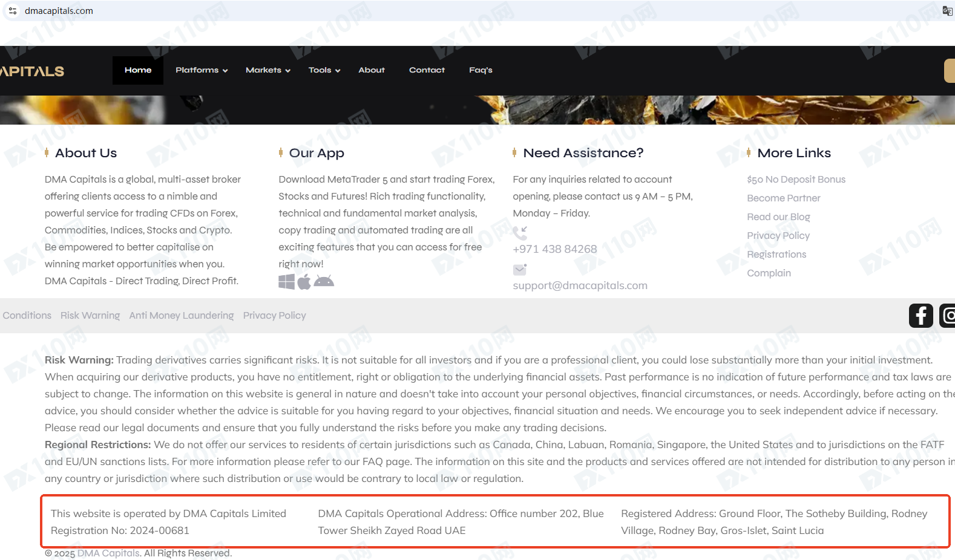955x560 pixels.
Task: Click the email envelope icon
Action: (x=520, y=269)
